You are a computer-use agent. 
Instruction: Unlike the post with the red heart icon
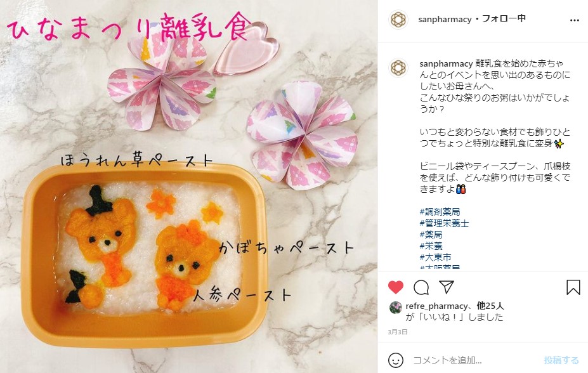[396, 287]
